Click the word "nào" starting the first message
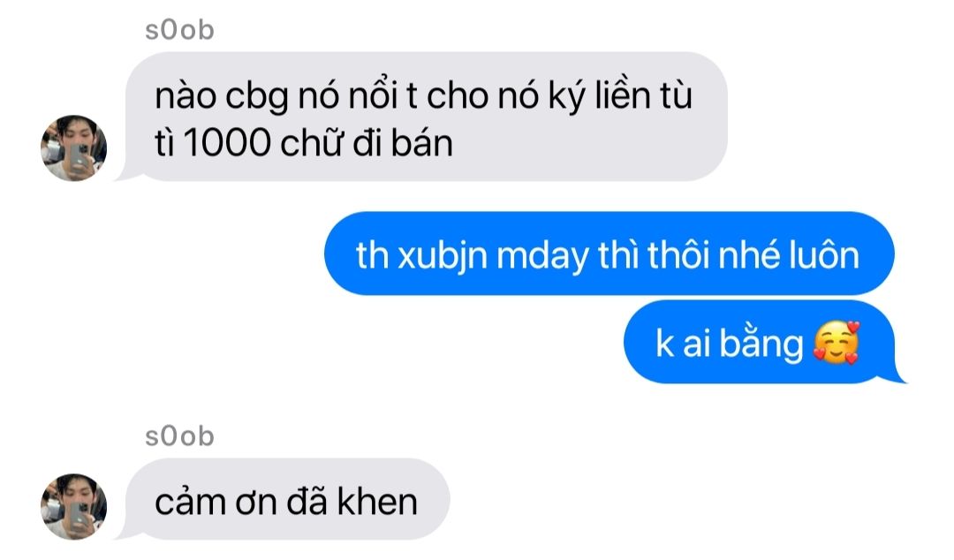Image resolution: width=954 pixels, height=560 pixels. click(x=185, y=96)
